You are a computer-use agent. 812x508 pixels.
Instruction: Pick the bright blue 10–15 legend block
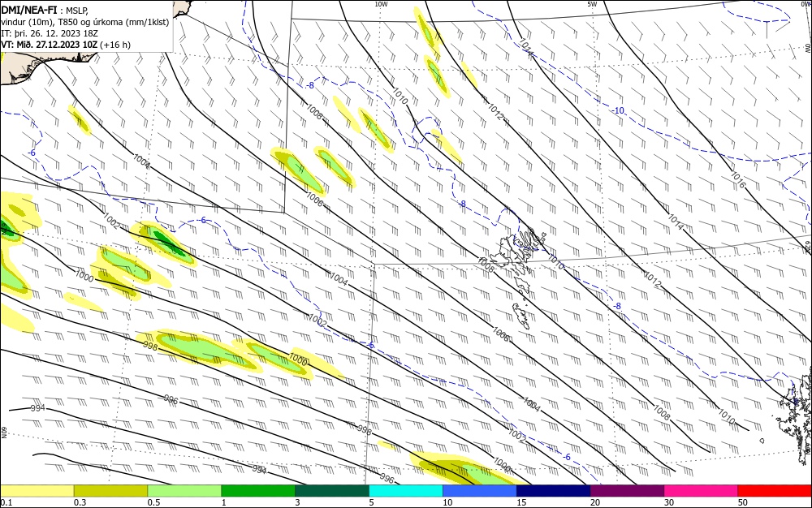coord(480,491)
